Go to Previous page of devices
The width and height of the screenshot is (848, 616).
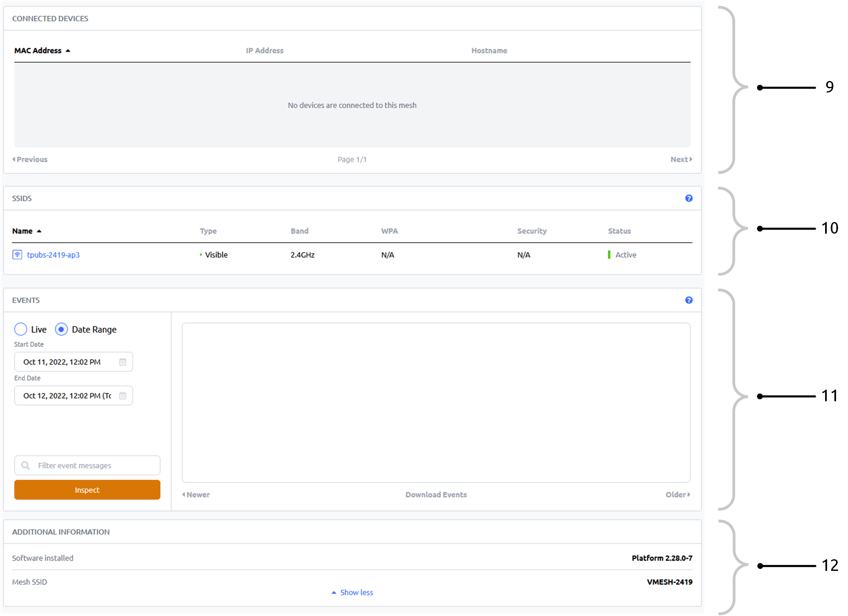(30, 159)
